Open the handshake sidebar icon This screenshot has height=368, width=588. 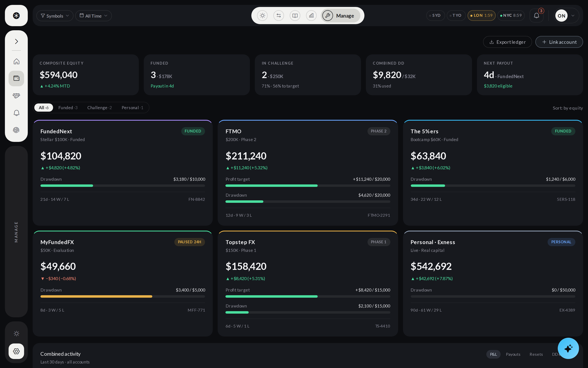16,96
